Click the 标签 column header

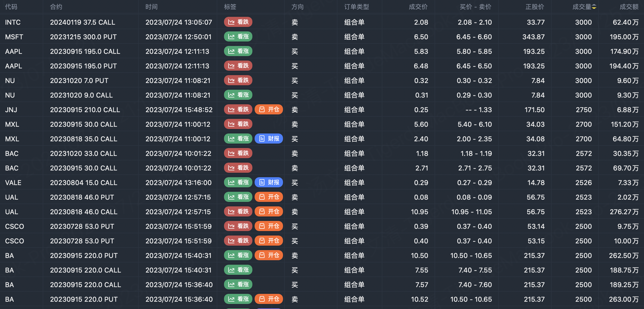coord(230,7)
